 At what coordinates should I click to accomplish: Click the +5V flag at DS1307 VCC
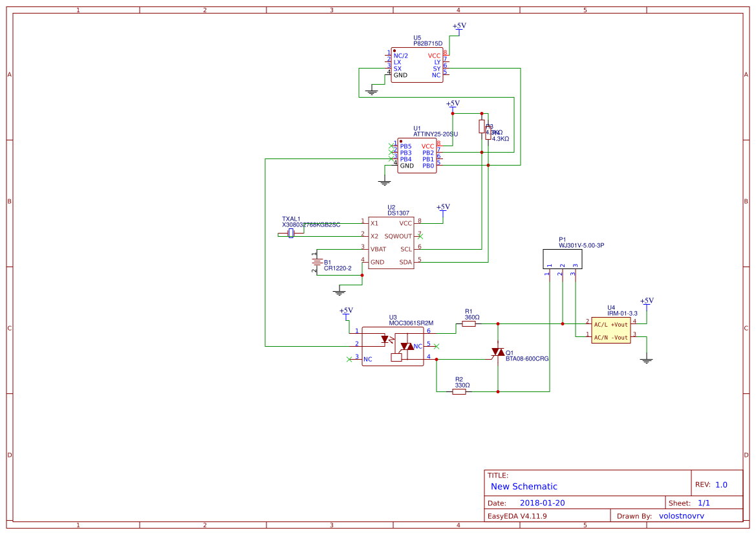point(443,210)
